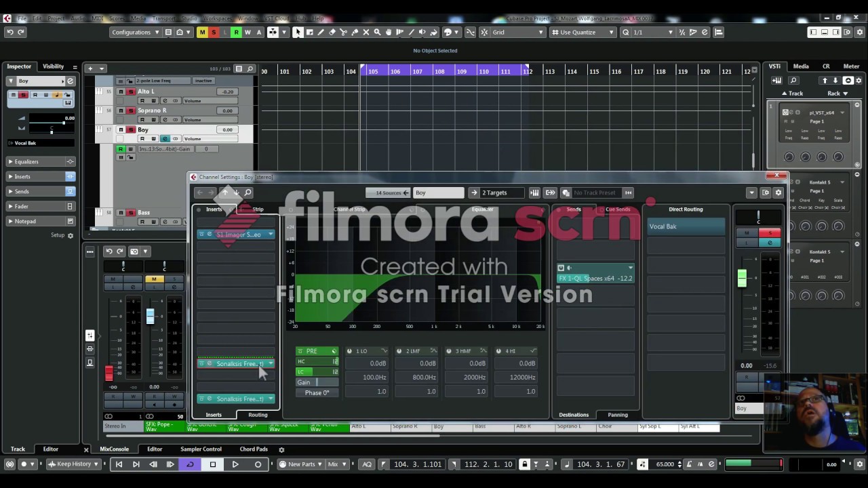Open the VSTi tab in right zone
The image size is (868, 488).
pos(774,66)
